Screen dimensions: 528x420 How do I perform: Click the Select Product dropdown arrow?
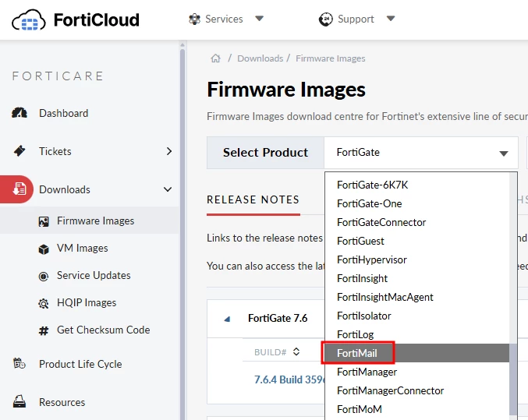click(x=503, y=154)
